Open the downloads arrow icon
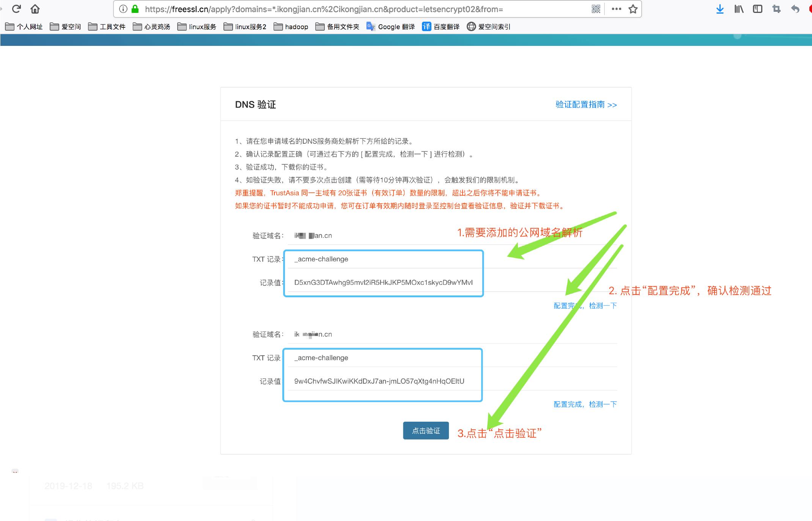Viewport: 812px width, 521px height. [x=720, y=9]
